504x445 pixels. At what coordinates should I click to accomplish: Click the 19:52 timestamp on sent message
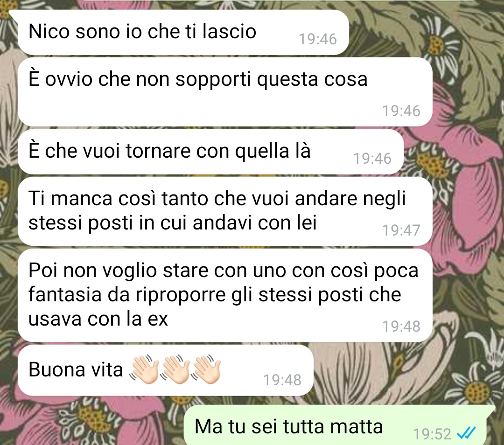pos(432,434)
